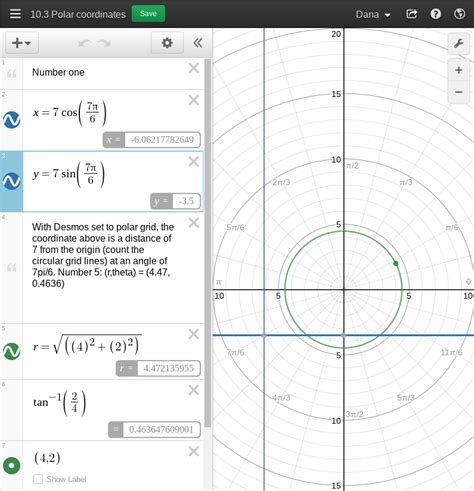474x491 pixels.
Task: Click the globe language icon
Action: (x=460, y=14)
